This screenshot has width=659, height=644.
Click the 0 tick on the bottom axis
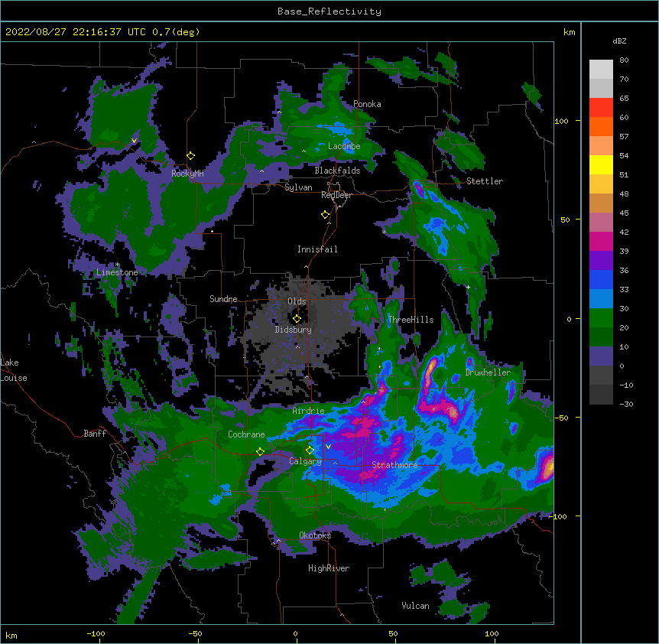click(x=295, y=633)
